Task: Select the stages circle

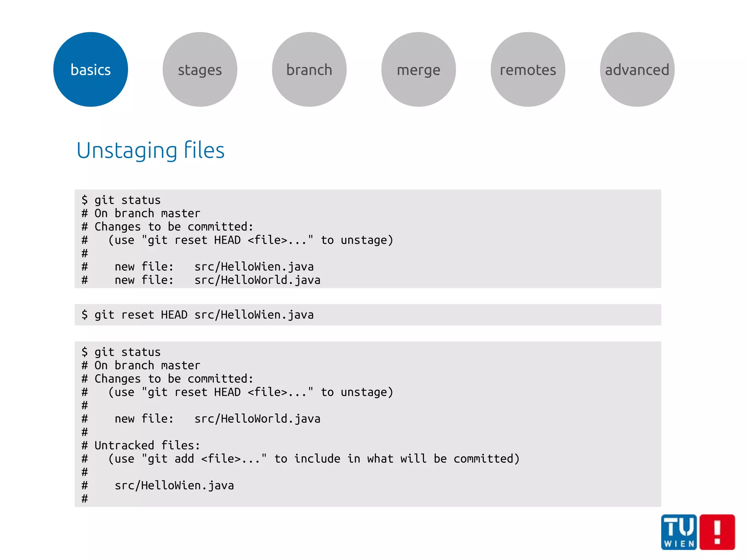Action: click(200, 69)
